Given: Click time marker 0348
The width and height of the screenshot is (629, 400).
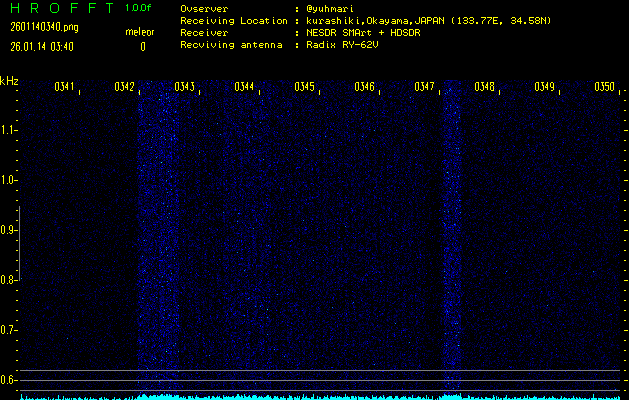Looking at the screenshot, I should tap(485, 86).
